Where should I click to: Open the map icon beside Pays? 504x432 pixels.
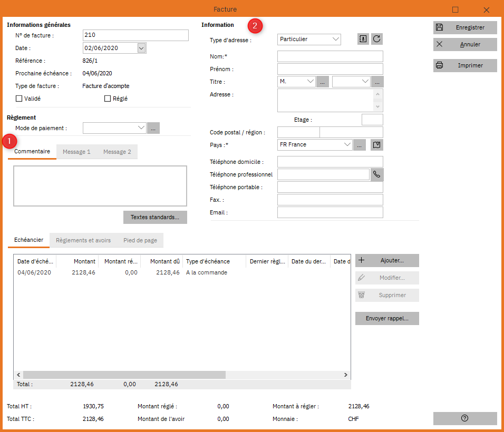point(377,145)
